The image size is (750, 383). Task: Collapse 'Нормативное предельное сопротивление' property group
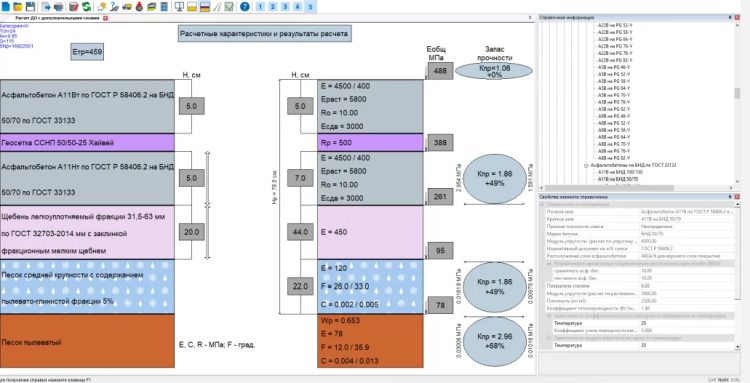[x=549, y=263]
